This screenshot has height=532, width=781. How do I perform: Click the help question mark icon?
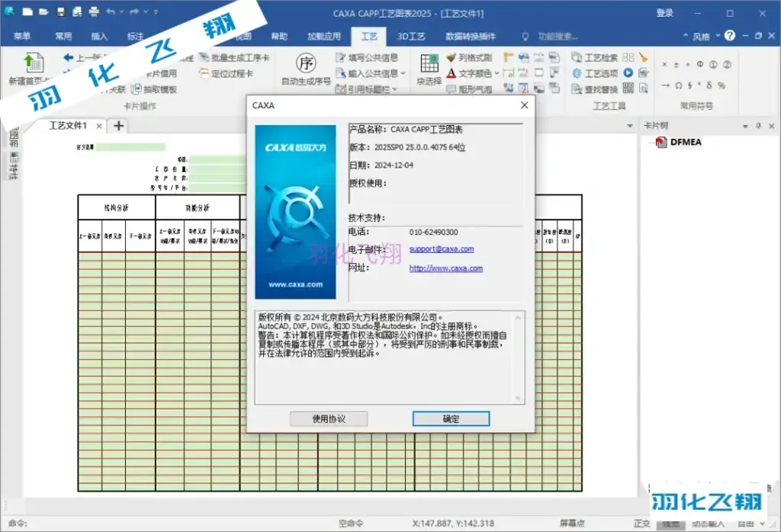(x=730, y=35)
